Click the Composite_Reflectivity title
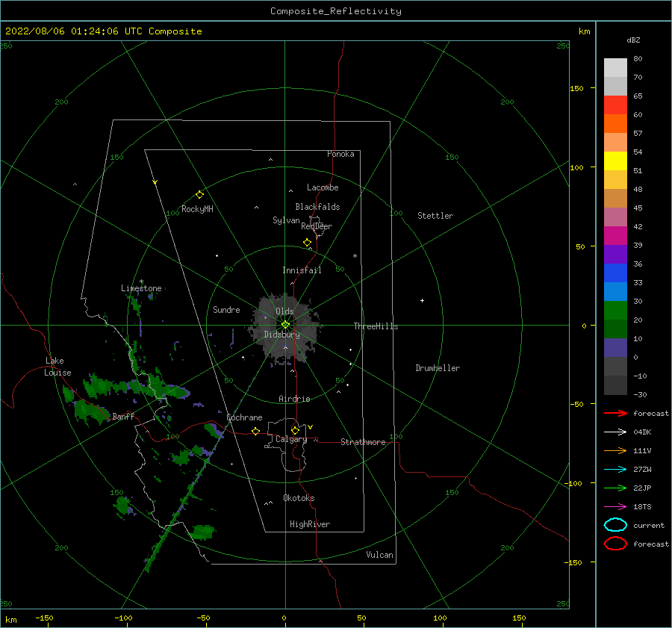Image resolution: width=672 pixels, height=628 pixels. click(x=336, y=11)
